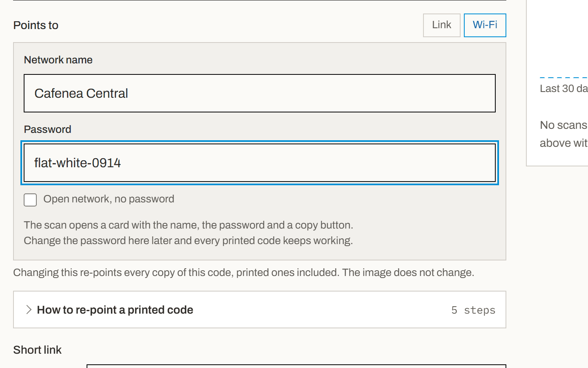This screenshot has width=588, height=368.
Task: Switch to the Link tab
Action: [441, 25]
